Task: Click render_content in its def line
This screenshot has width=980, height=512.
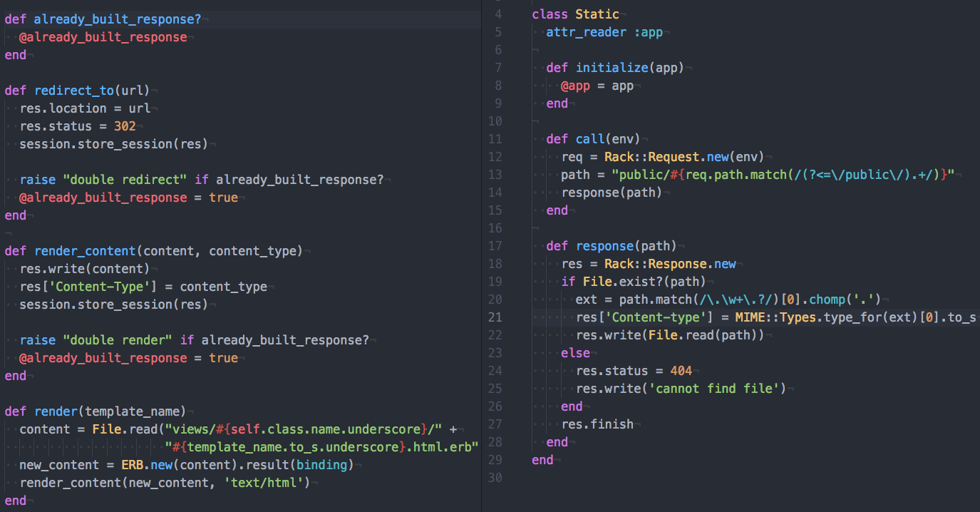Action: tap(85, 251)
